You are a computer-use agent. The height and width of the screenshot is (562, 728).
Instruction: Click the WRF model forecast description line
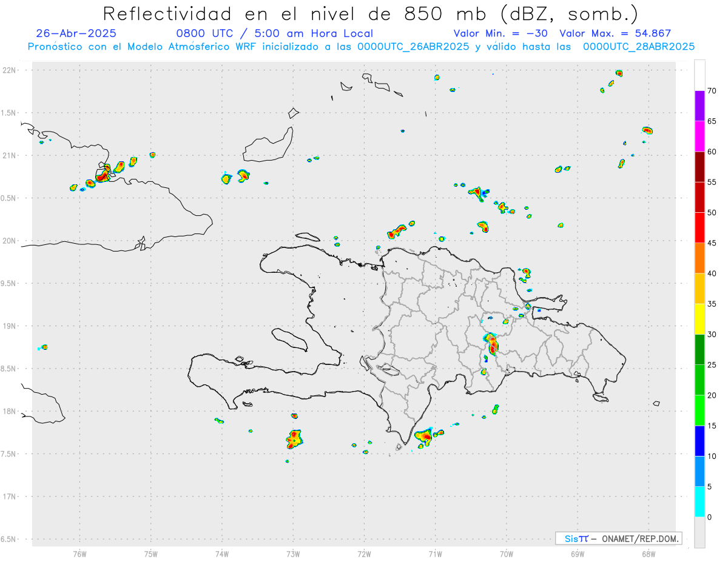click(361, 47)
